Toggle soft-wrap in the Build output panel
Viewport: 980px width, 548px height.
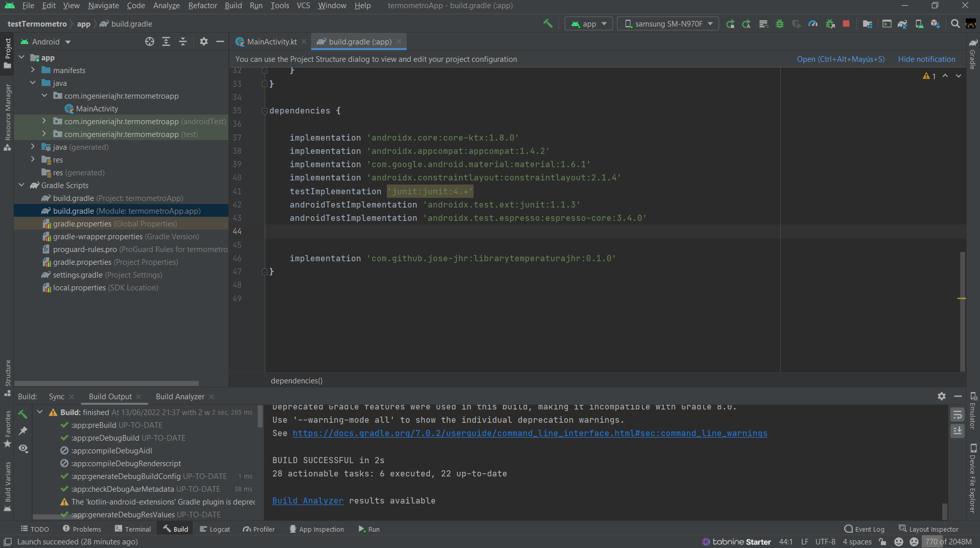click(x=958, y=415)
